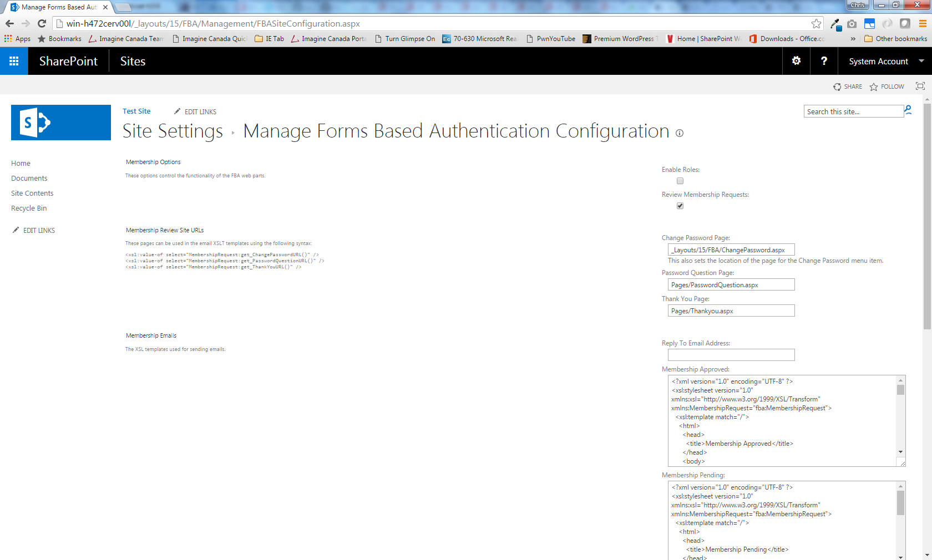Bookmark the page with the star icon
Image resolution: width=932 pixels, height=560 pixels.
point(816,24)
